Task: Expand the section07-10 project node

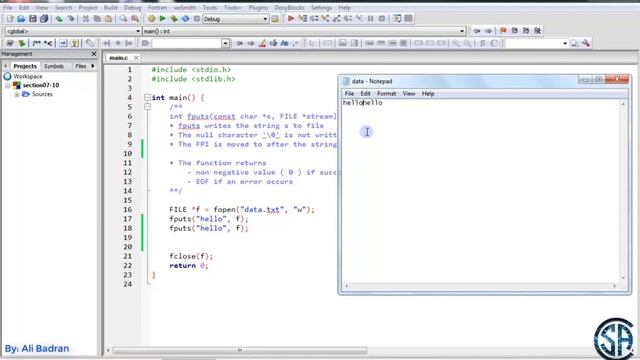Action: [x=8, y=85]
